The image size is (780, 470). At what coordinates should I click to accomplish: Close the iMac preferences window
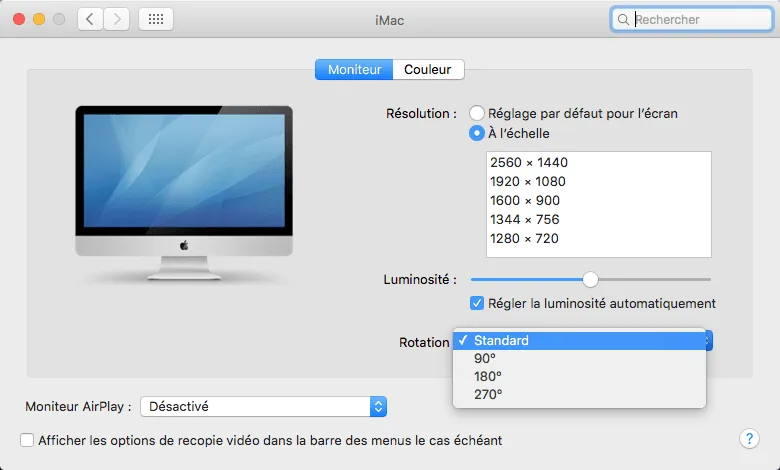coord(19,19)
